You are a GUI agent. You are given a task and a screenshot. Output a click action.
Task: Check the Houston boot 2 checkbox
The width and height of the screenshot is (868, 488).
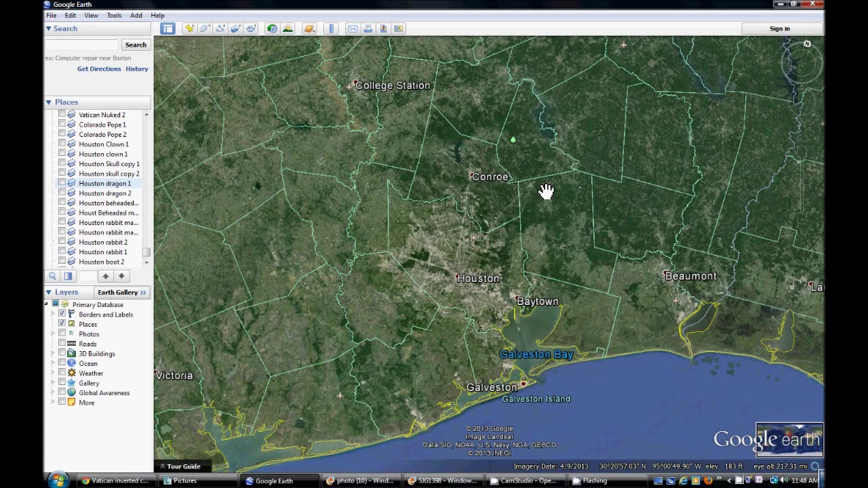(x=62, y=262)
